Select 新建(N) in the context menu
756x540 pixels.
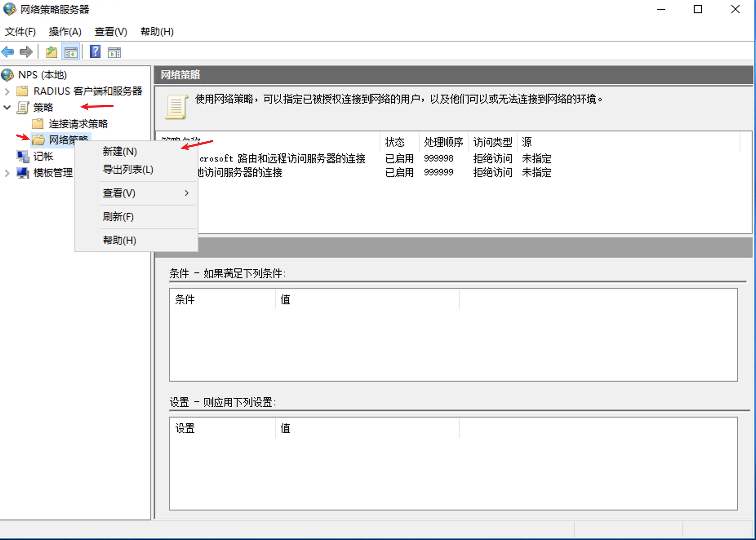[x=119, y=151]
